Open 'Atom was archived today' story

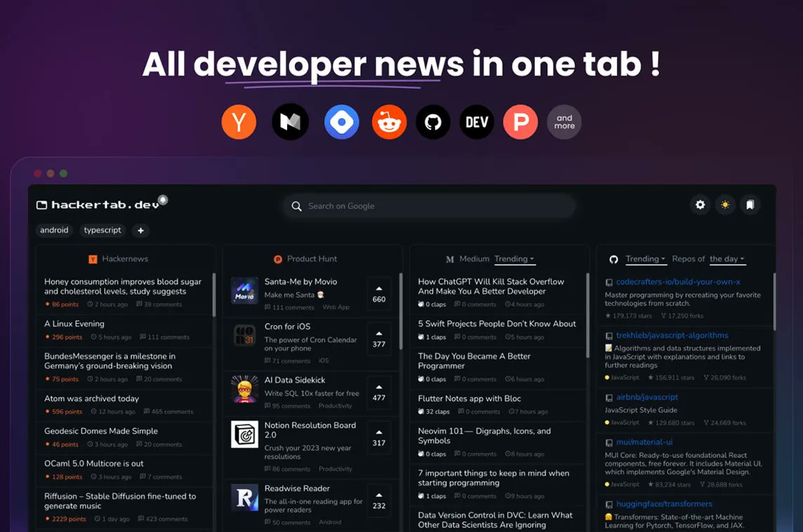point(92,399)
